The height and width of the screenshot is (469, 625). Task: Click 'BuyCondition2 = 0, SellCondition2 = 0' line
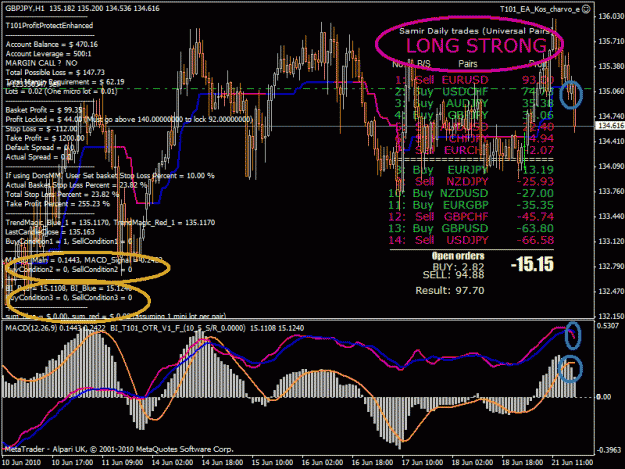[x=69, y=269]
